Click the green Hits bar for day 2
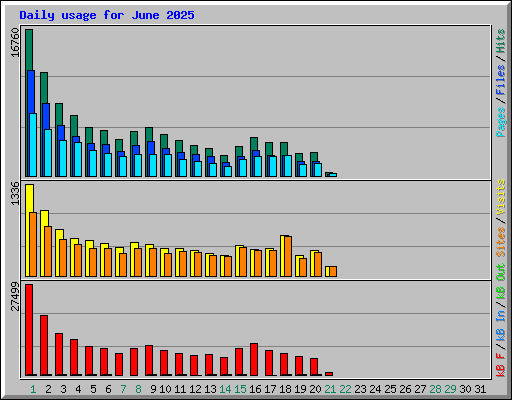The width and height of the screenshot is (512, 400). [44, 87]
